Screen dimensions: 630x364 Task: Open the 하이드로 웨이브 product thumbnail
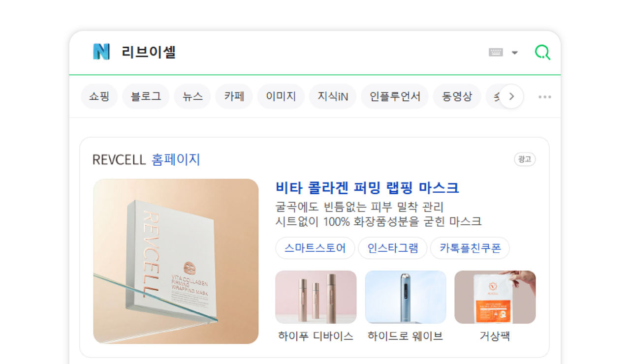tap(406, 297)
